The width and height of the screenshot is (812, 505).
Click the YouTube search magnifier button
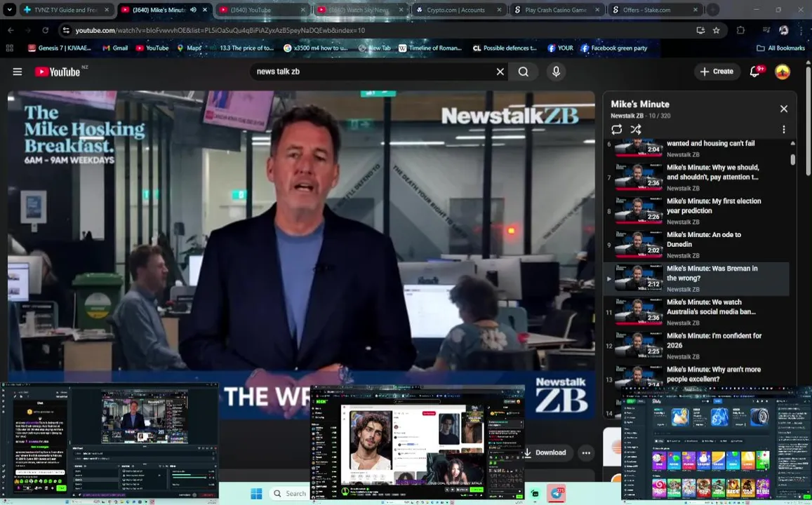click(x=524, y=72)
